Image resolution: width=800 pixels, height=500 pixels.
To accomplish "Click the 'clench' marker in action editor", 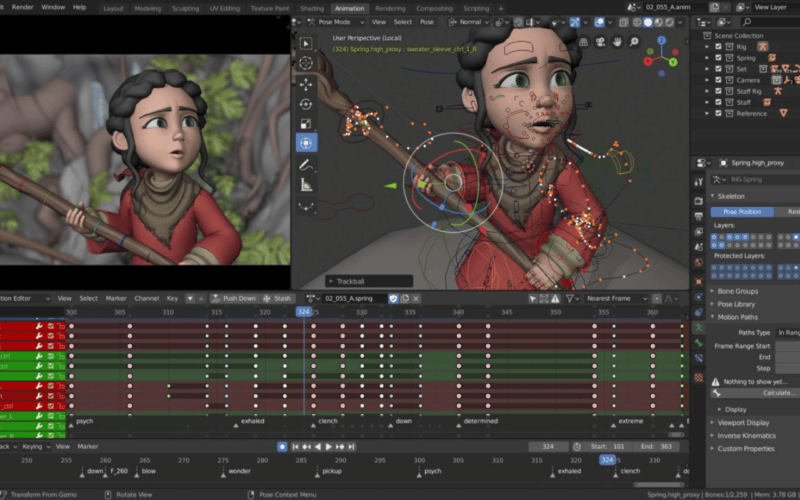I will 327,421.
